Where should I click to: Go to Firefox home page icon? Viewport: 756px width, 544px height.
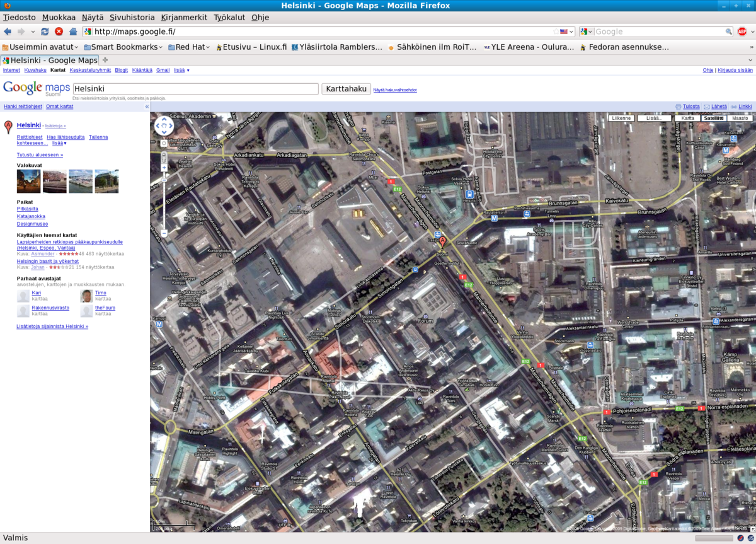click(73, 32)
